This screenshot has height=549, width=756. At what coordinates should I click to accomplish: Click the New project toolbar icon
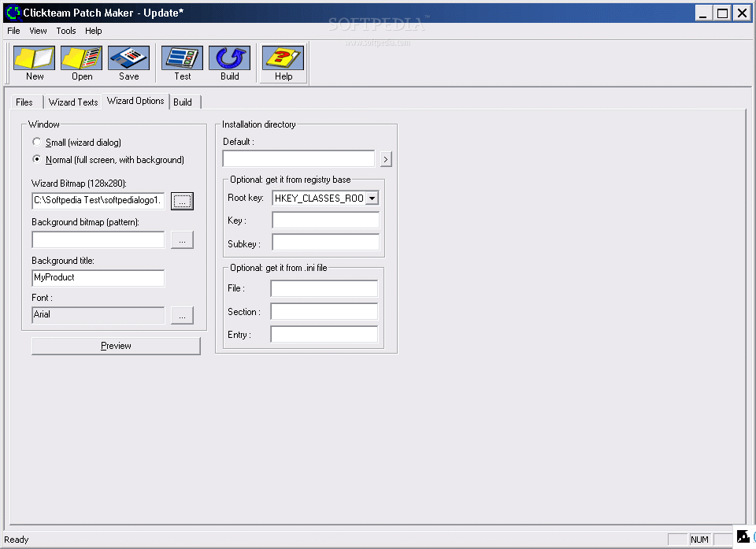pos(34,57)
